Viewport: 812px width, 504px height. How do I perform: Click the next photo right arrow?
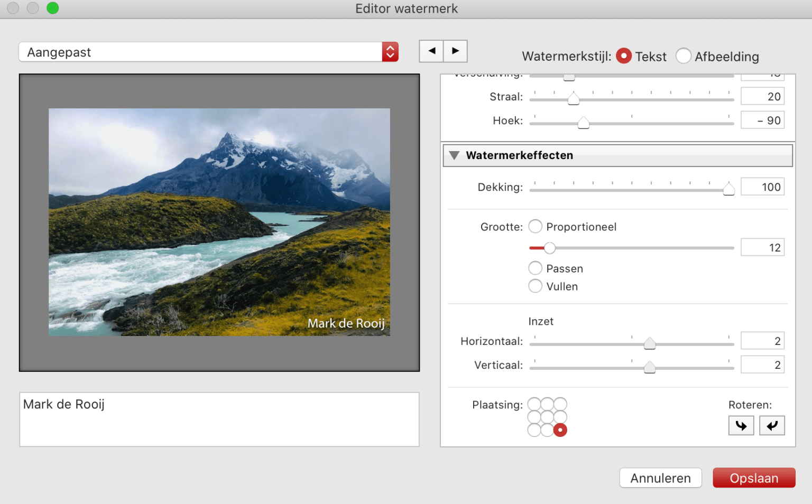coord(455,51)
